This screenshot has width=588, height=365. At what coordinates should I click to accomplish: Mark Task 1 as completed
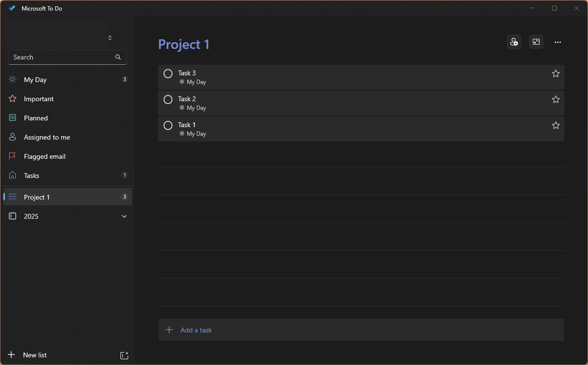pyautogui.click(x=168, y=125)
